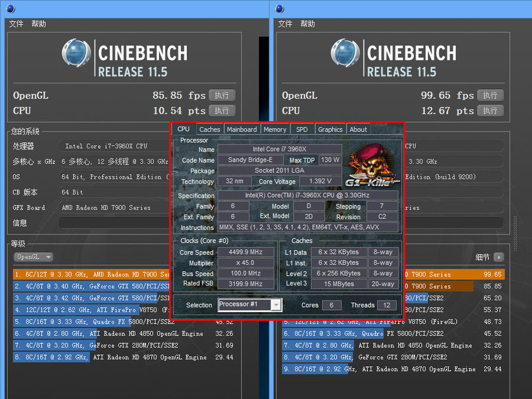The image size is (532, 399).
Task: Click the Cores 6 value in CPU-Z
Action: point(331,305)
